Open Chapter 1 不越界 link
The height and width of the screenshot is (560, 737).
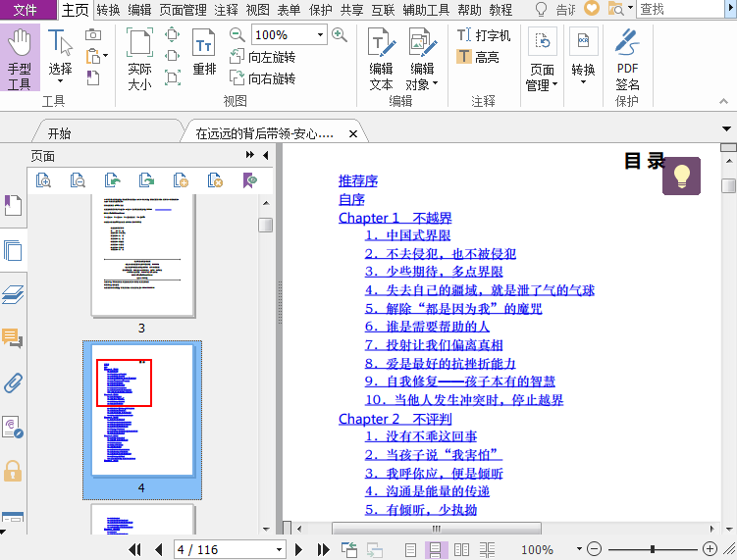coord(395,218)
